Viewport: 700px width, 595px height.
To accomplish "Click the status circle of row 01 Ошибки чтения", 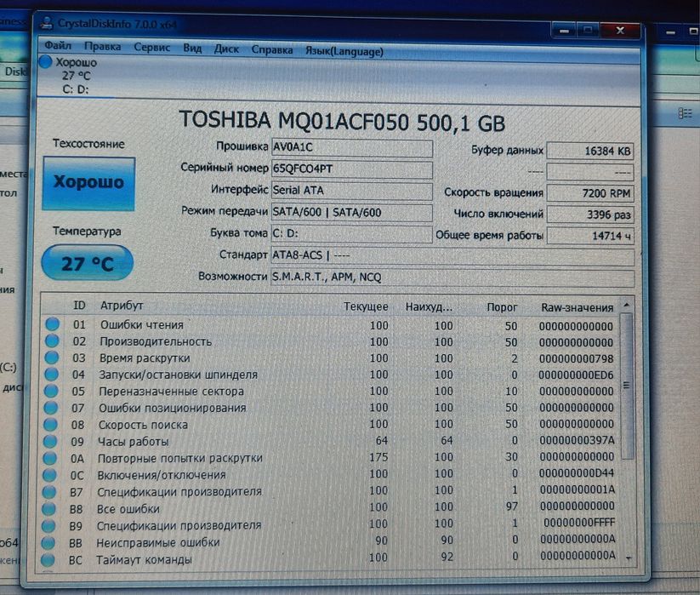I will (x=52, y=323).
